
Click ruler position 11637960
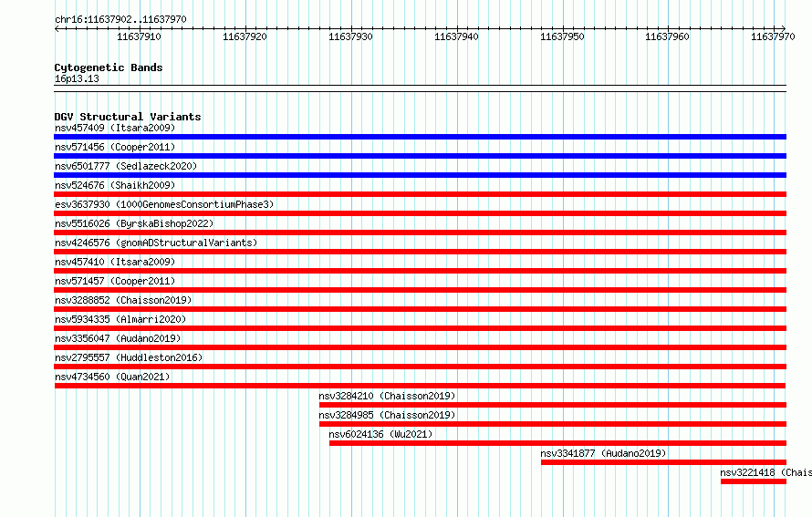click(667, 36)
